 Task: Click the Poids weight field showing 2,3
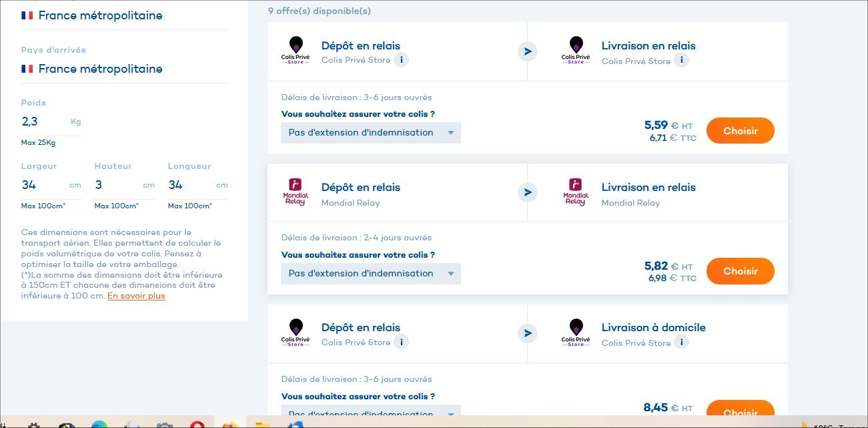coord(51,122)
